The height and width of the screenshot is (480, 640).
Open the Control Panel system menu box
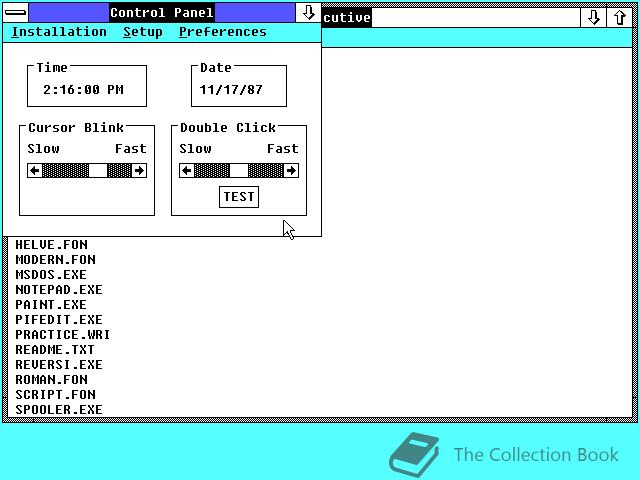[16, 13]
